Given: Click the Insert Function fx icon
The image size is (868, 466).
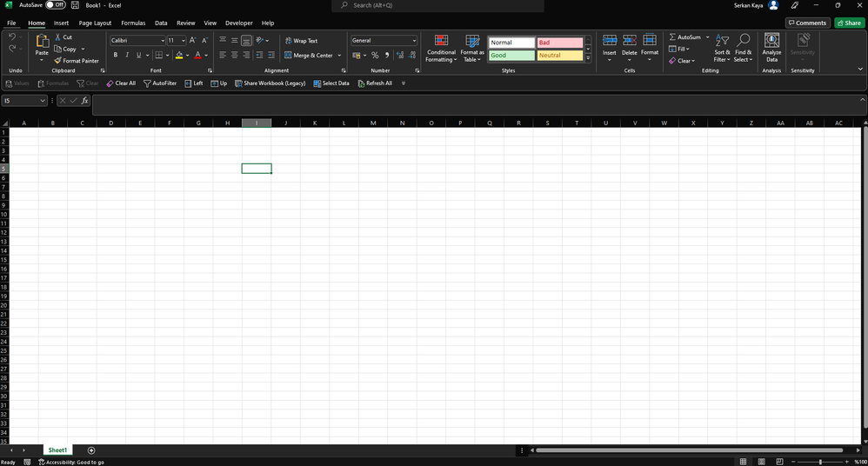Looking at the screenshot, I should 84,100.
